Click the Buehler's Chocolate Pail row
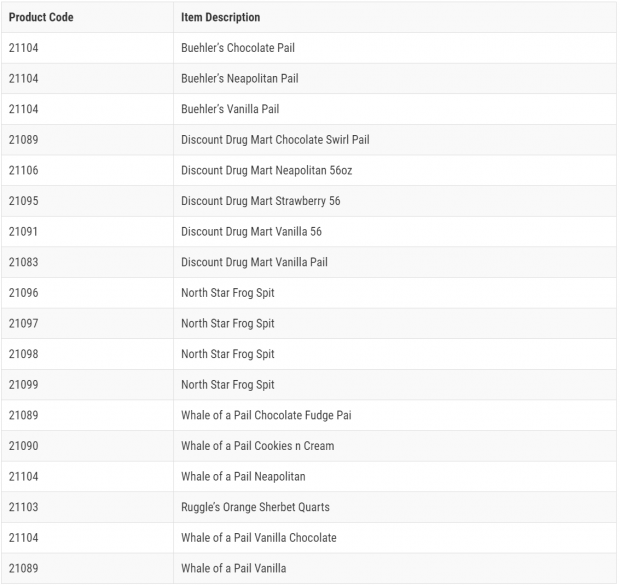The width and height of the screenshot is (620, 585). tap(309, 48)
